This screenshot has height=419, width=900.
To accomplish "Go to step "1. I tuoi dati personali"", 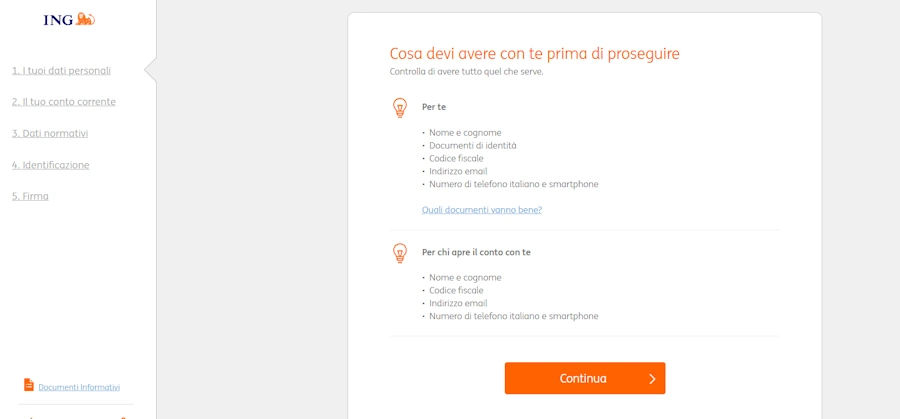I will tap(61, 71).
